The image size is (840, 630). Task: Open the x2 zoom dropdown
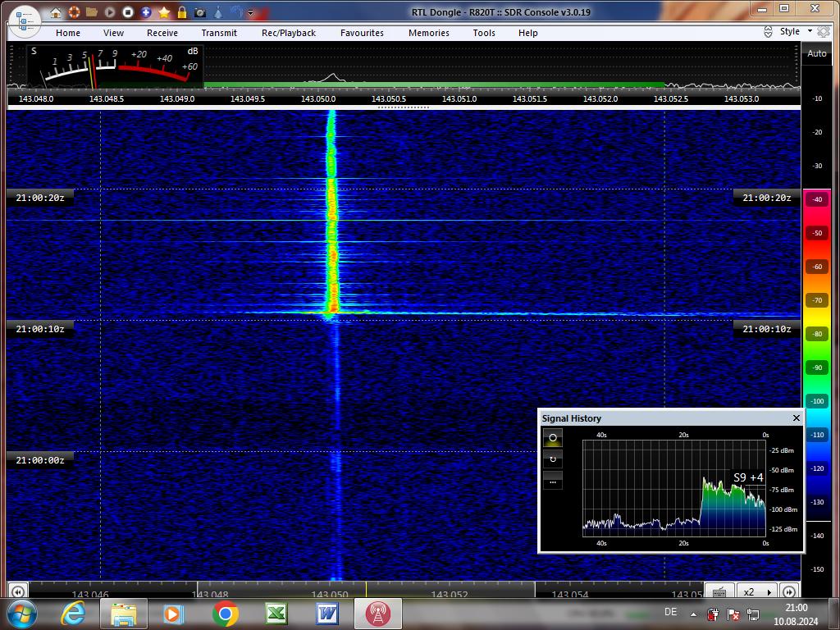(x=757, y=591)
